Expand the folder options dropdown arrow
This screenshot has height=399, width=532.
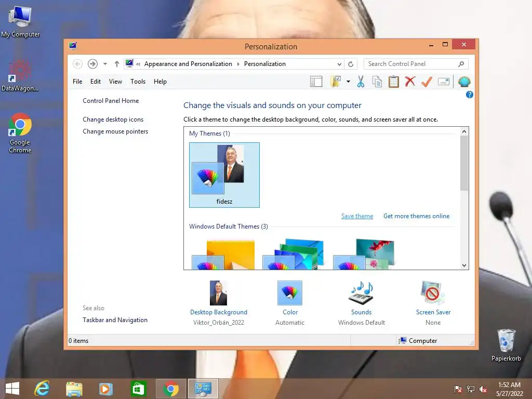point(348,82)
